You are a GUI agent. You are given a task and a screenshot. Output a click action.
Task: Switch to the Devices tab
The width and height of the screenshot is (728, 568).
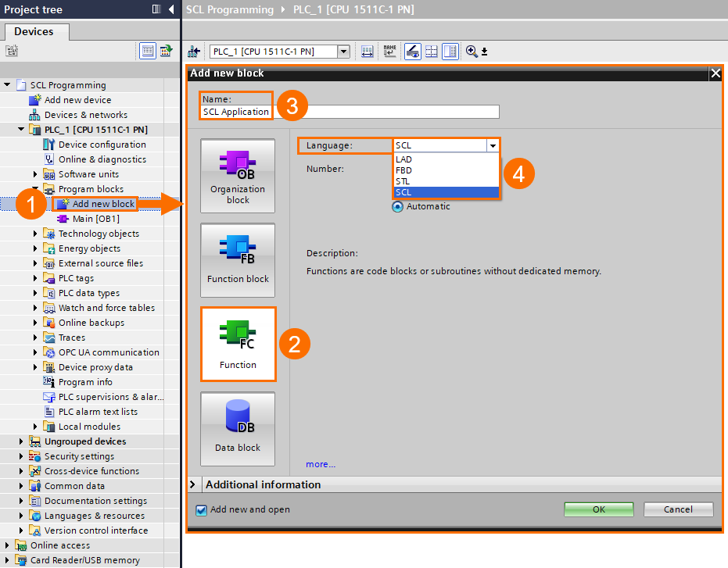click(x=36, y=32)
